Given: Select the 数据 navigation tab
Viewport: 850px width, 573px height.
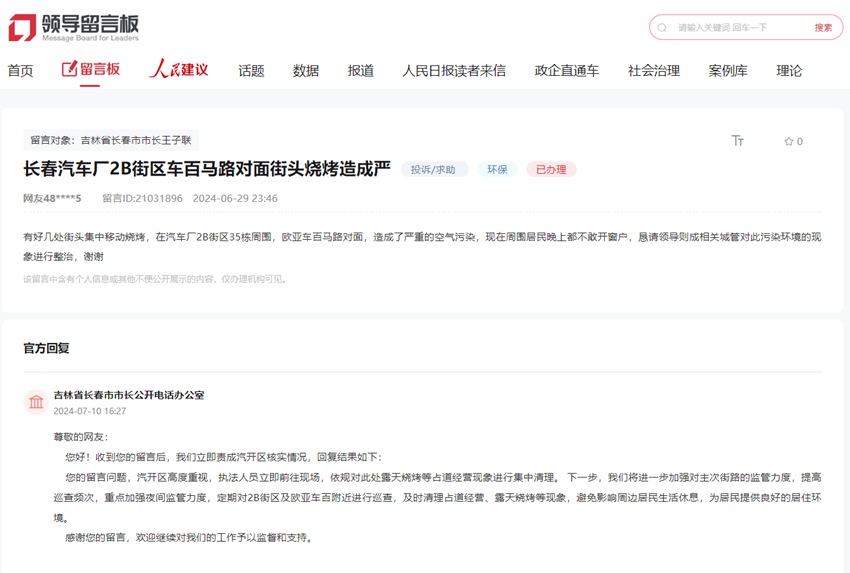Looking at the screenshot, I should [306, 70].
